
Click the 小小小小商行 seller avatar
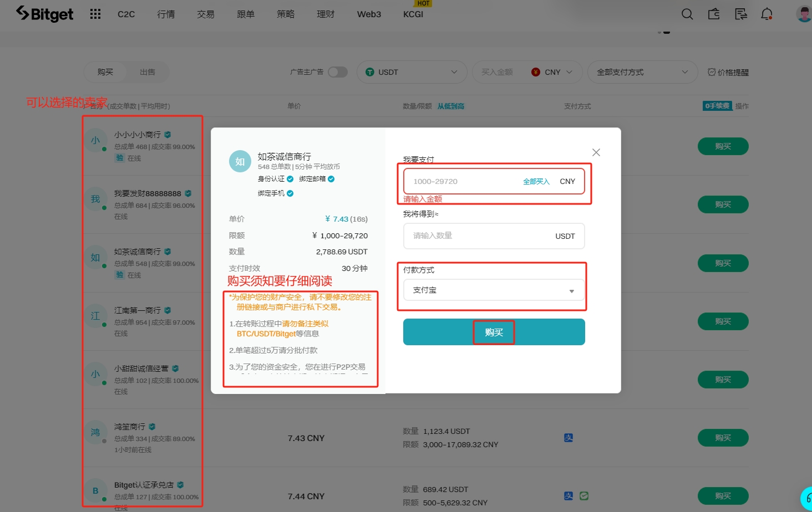click(95, 141)
